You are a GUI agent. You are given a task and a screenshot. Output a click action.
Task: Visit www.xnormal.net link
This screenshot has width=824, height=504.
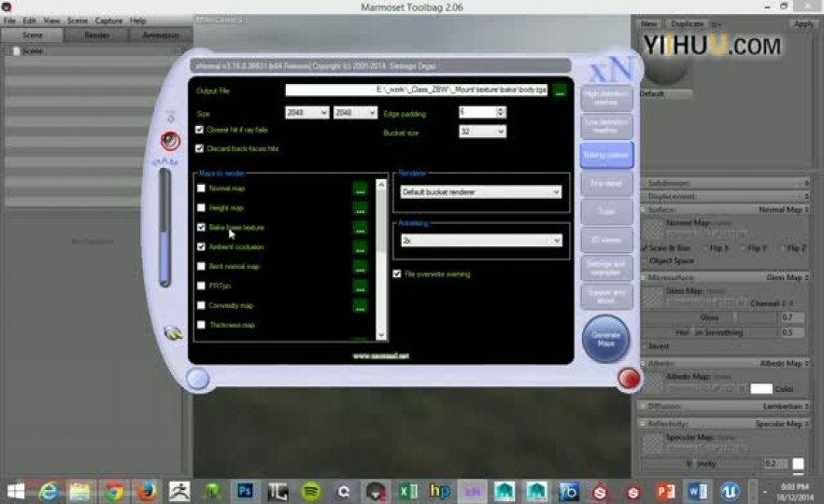click(381, 356)
